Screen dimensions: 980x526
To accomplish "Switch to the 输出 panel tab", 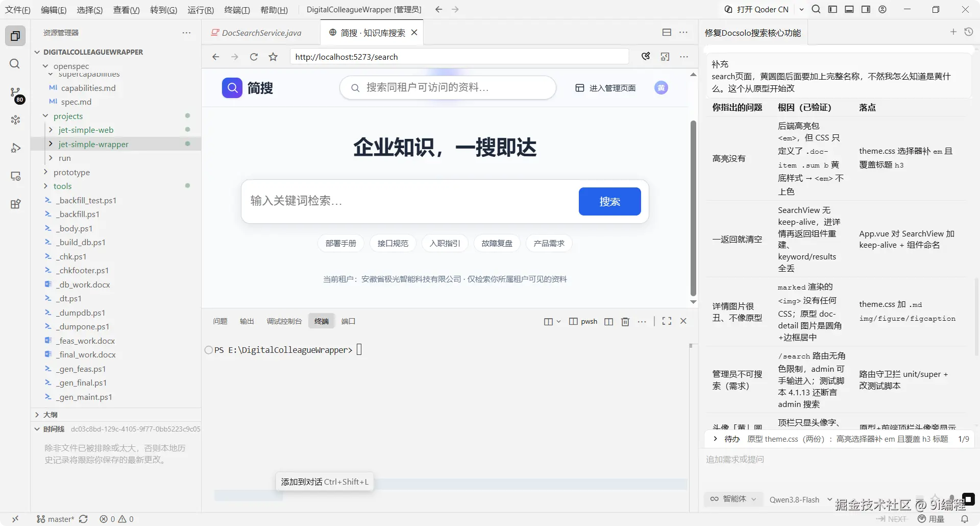I will click(x=247, y=321).
